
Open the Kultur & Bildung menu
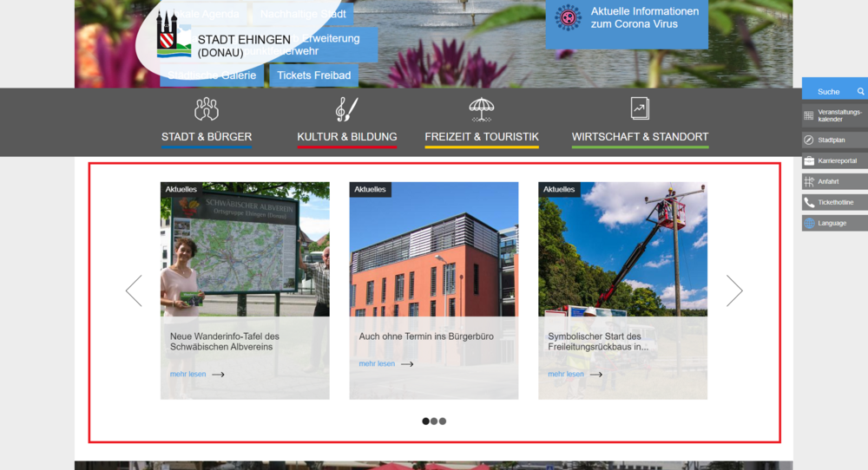[x=346, y=136]
